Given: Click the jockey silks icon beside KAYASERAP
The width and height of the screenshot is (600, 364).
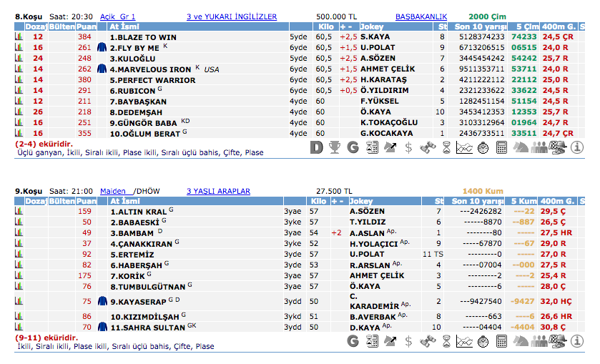Looking at the screenshot, I should pyautogui.click(x=102, y=301).
